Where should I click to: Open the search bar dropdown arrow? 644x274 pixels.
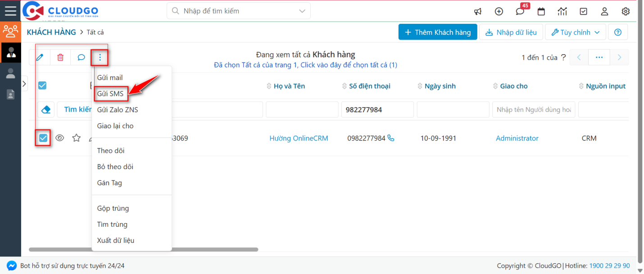(x=301, y=10)
